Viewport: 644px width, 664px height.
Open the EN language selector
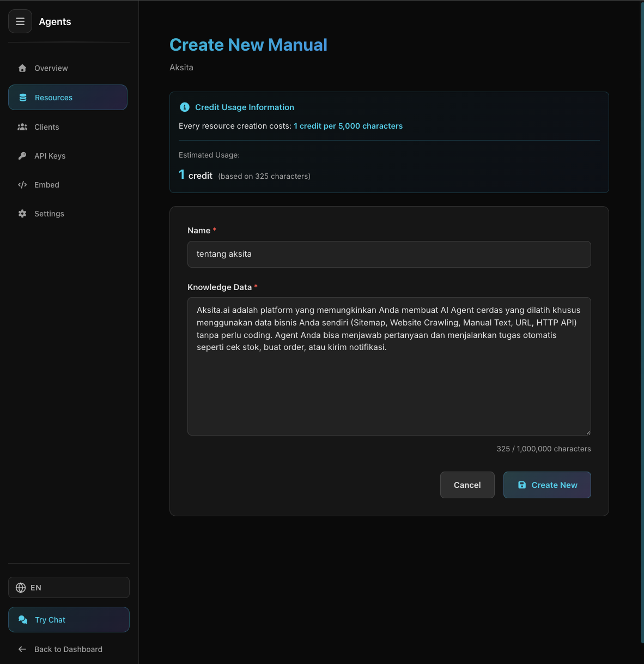(x=69, y=587)
